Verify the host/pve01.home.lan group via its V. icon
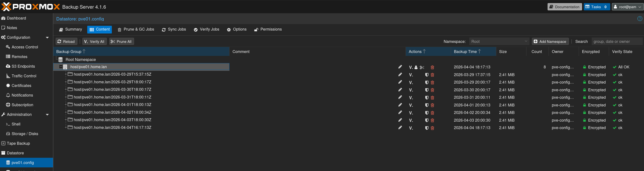 tap(411, 67)
